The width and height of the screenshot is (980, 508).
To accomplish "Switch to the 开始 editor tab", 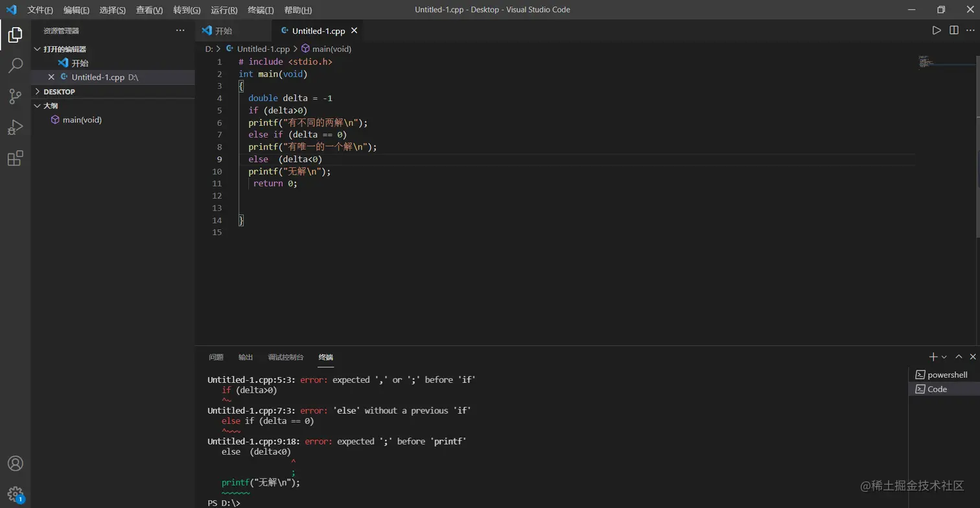I will 233,30.
